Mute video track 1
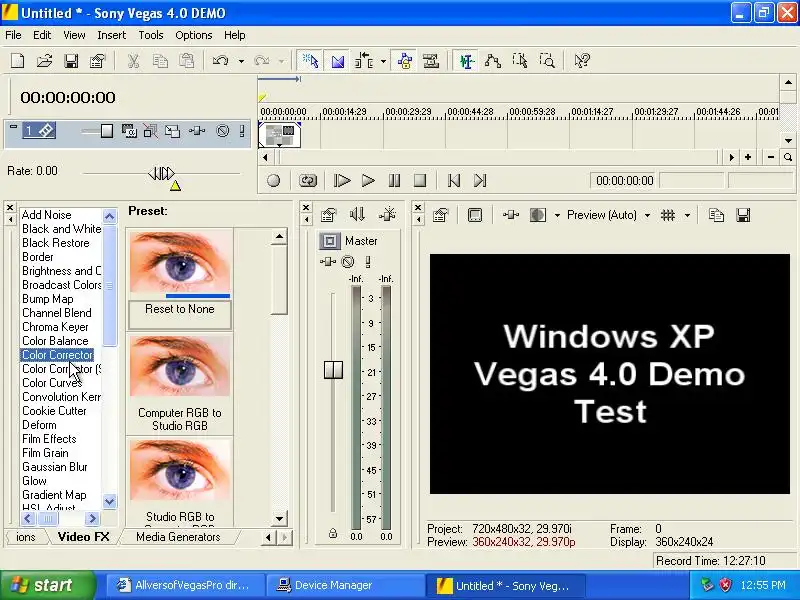Image resolution: width=800 pixels, height=600 pixels. coord(222,131)
